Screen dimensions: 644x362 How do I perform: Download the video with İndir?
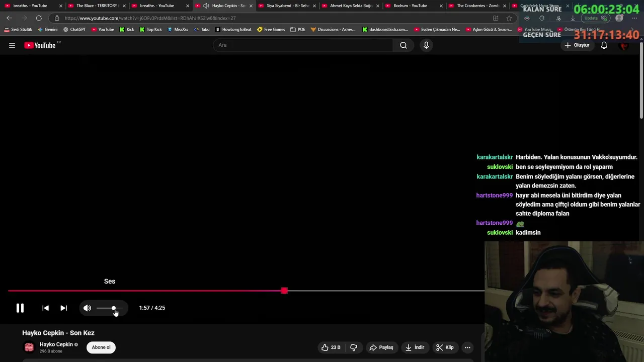[415, 347]
